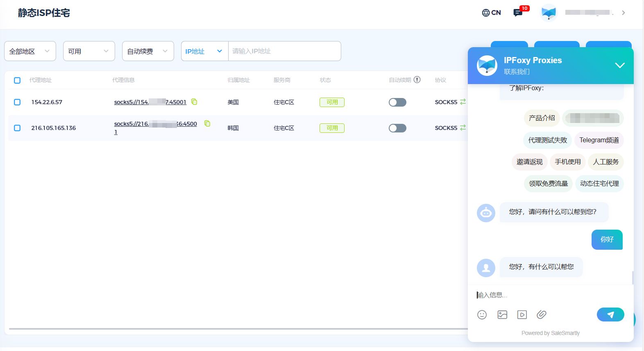Enable auto-renew for 154.22.6.57
644x351 pixels.
[x=397, y=102]
